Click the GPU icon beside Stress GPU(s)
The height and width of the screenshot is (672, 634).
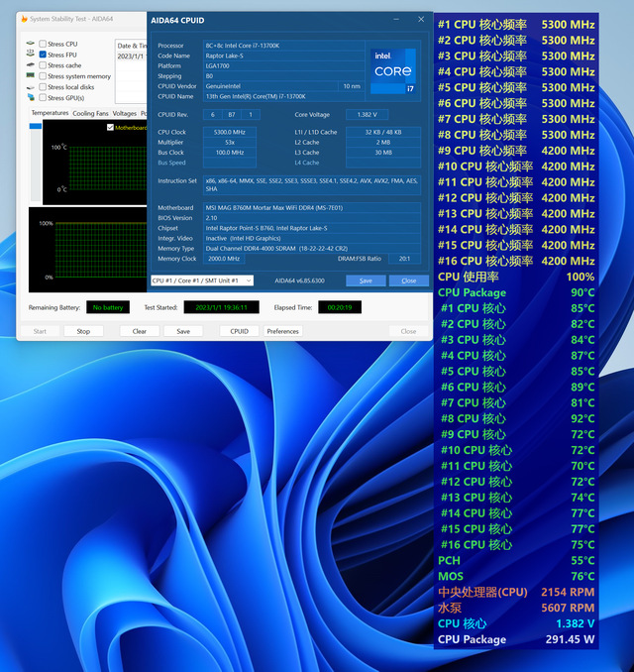(30, 98)
